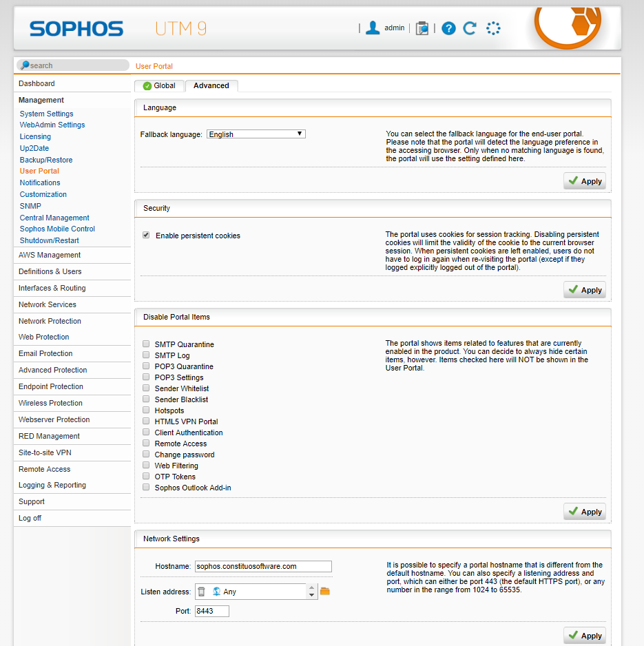Open the live log clipboard icon
The image size is (644, 646).
coord(422,28)
